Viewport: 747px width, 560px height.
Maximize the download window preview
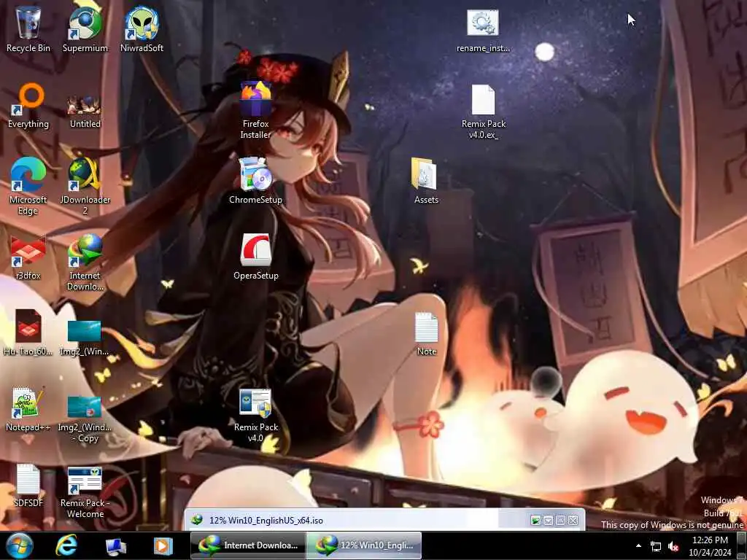click(x=561, y=521)
